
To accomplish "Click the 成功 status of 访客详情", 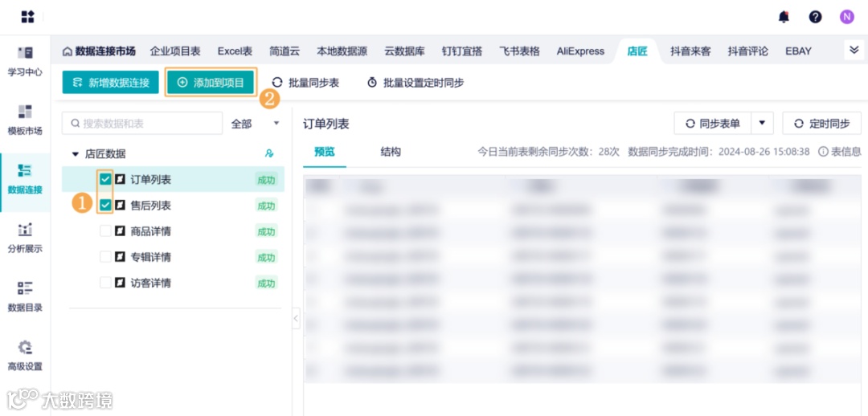I will [x=266, y=283].
